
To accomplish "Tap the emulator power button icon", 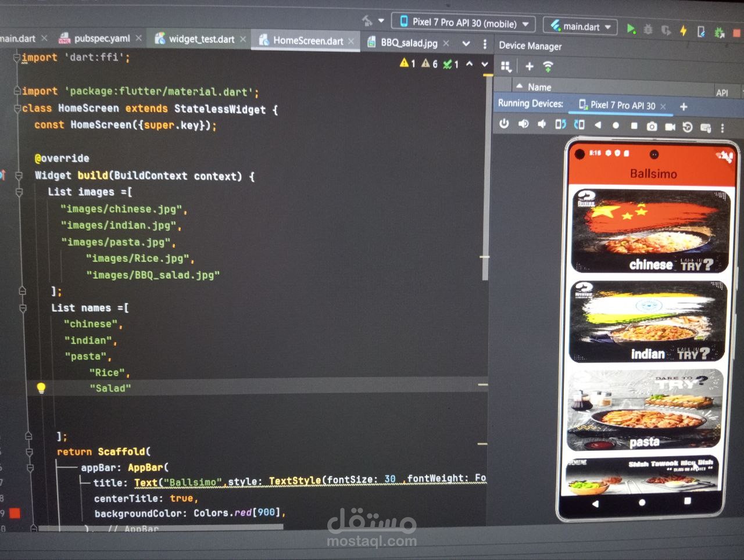I will click(504, 123).
